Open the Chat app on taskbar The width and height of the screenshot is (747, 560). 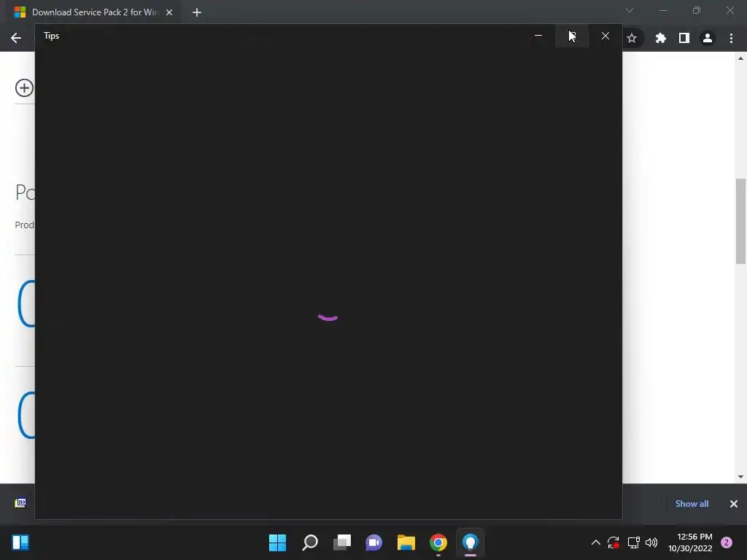pos(374,542)
